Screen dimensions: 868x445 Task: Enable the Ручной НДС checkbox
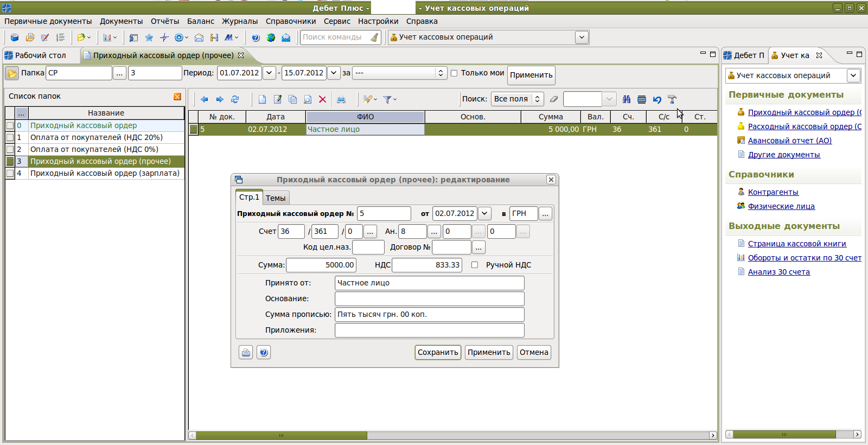pyautogui.click(x=475, y=265)
